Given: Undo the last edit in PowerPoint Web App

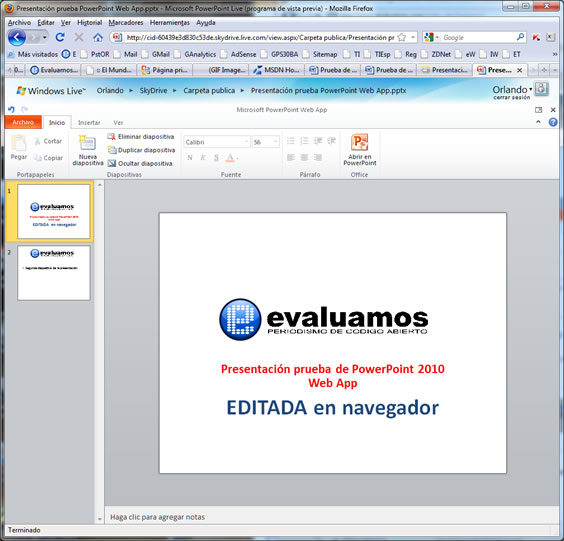Looking at the screenshot, I should (11, 109).
